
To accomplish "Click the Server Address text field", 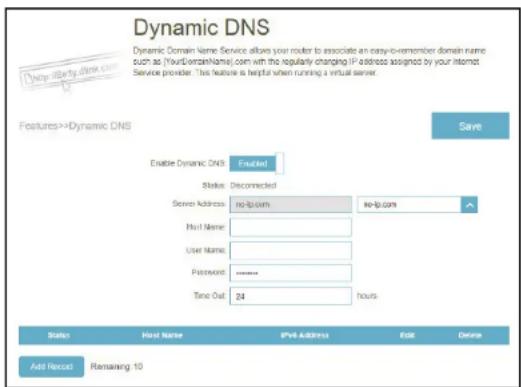I will coord(291,204).
